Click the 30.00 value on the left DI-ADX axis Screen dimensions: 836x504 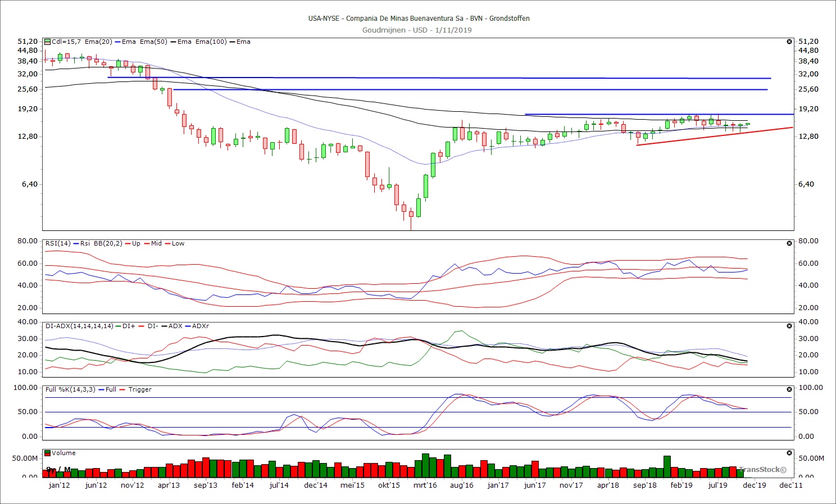28,339
